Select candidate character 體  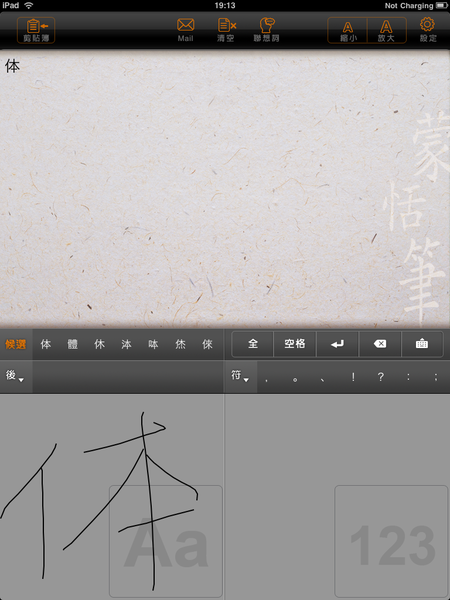(x=73, y=344)
